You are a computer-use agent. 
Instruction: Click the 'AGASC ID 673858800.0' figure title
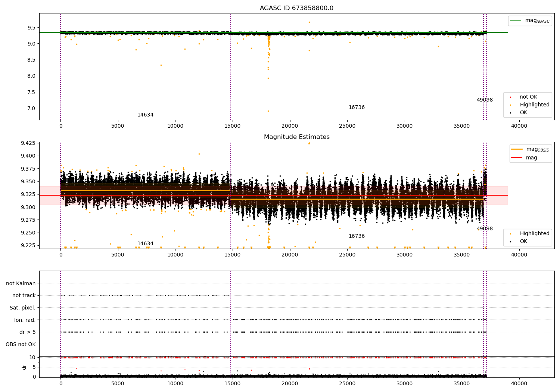point(296,8)
